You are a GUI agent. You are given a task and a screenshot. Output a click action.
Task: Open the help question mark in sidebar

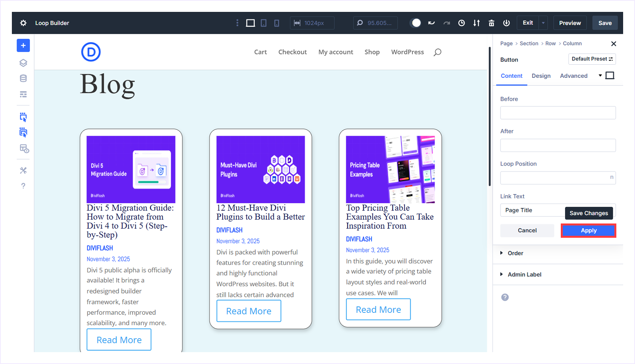23,186
